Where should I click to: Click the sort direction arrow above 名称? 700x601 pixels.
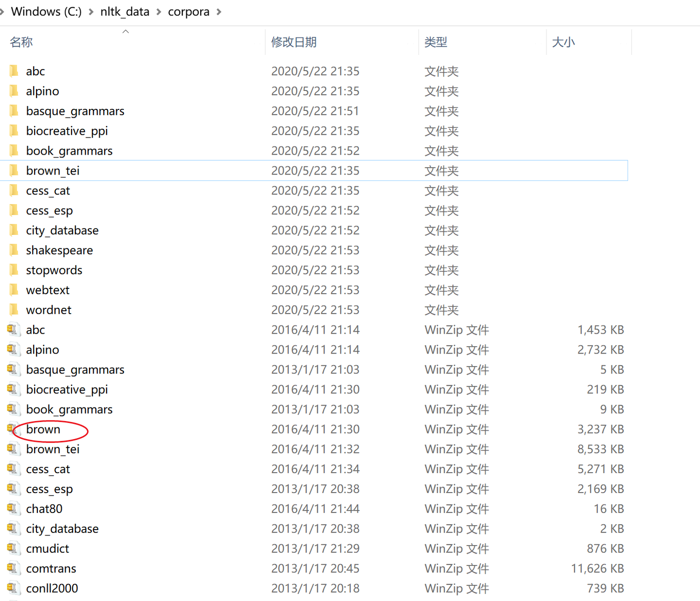coord(125,31)
